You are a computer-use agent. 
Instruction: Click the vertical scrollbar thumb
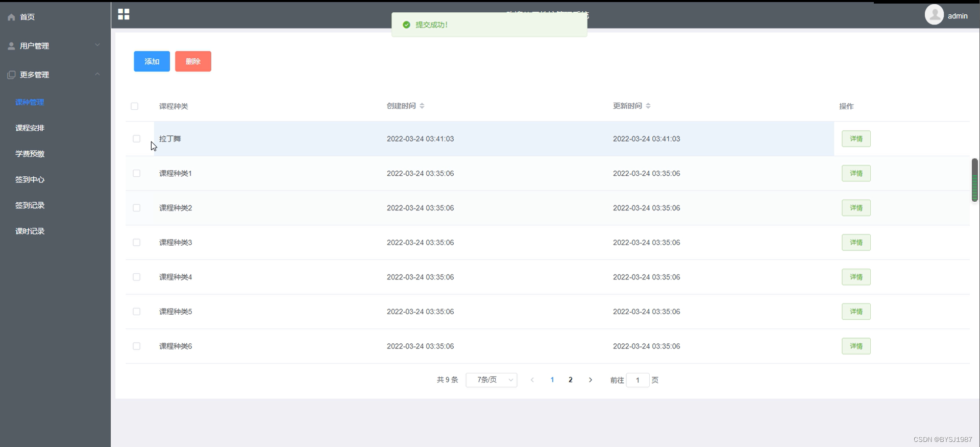point(974,180)
